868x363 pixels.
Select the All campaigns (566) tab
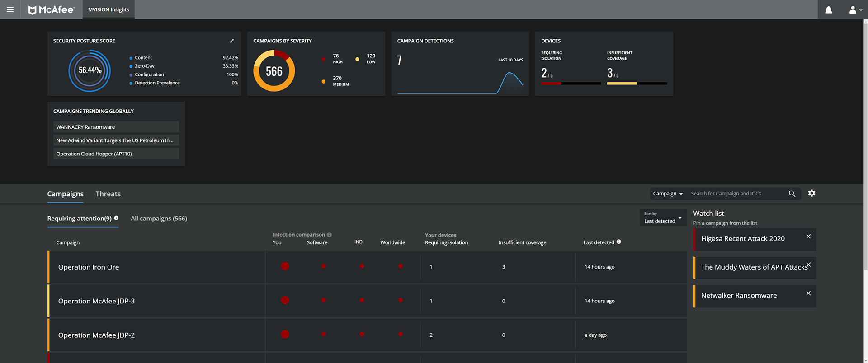tap(159, 219)
